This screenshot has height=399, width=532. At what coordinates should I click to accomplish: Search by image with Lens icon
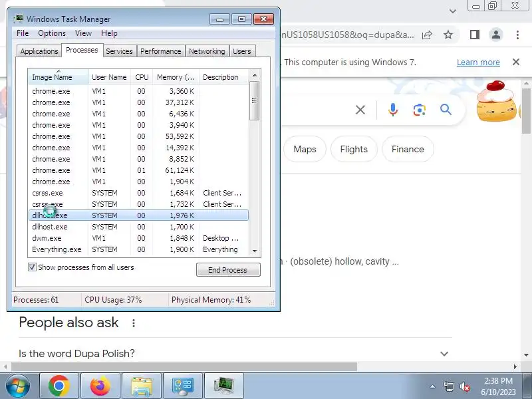(420, 110)
